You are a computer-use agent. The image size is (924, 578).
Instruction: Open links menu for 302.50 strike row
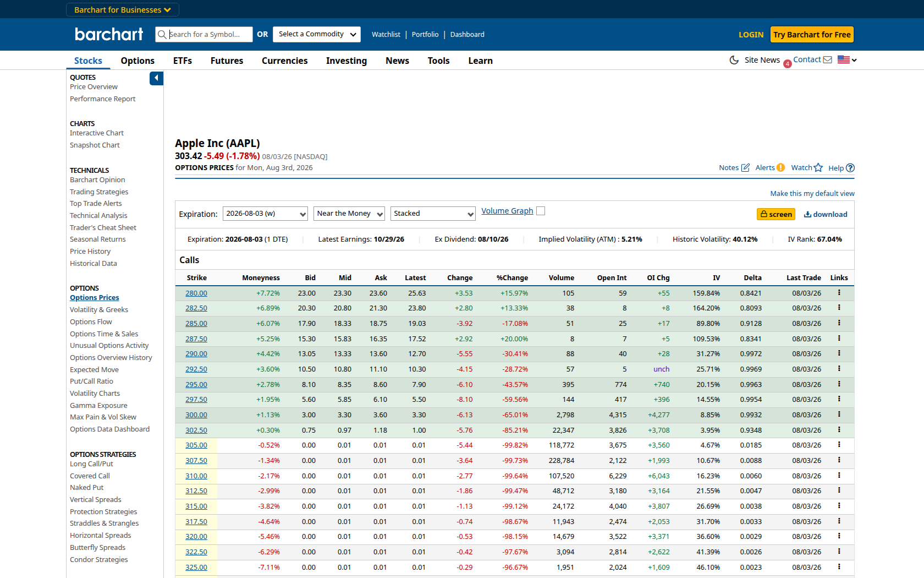839,430
